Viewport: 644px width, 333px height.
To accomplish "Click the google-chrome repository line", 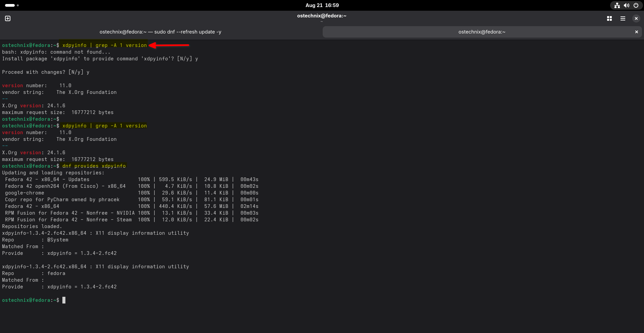I will pyautogui.click(x=24, y=193).
